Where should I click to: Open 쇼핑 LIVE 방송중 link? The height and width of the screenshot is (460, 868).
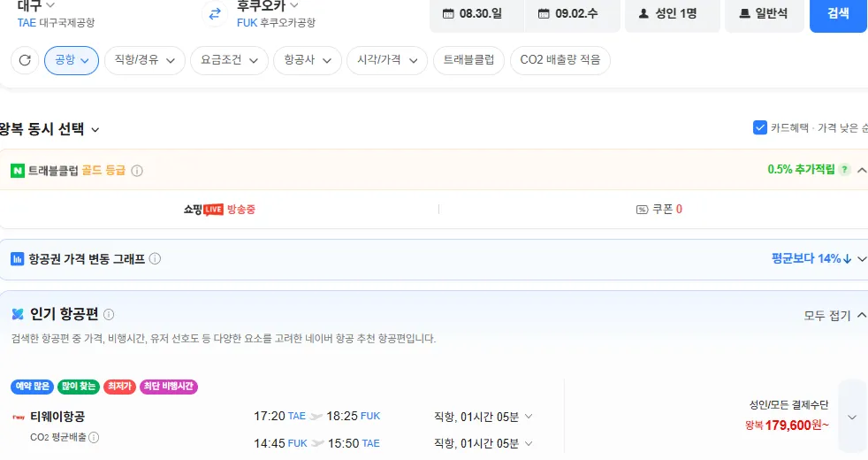pyautogui.click(x=219, y=210)
